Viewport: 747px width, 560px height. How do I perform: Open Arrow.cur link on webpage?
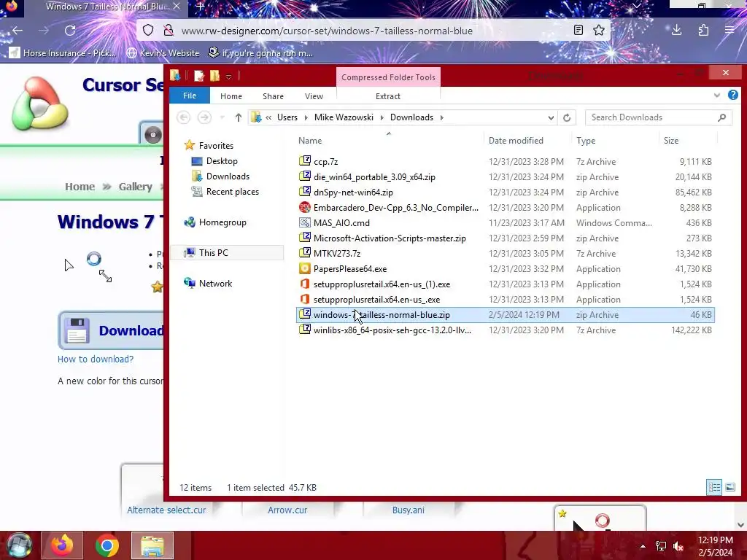287,510
